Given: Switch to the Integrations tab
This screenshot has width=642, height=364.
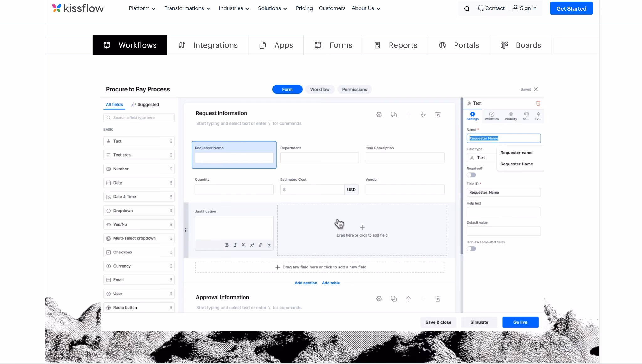Looking at the screenshot, I should [x=208, y=45].
